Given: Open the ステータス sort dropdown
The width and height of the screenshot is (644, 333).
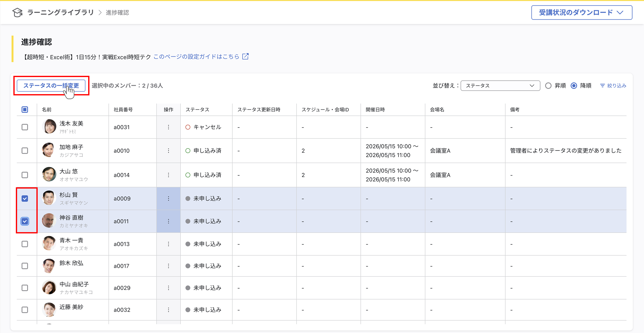Looking at the screenshot, I should [x=500, y=85].
